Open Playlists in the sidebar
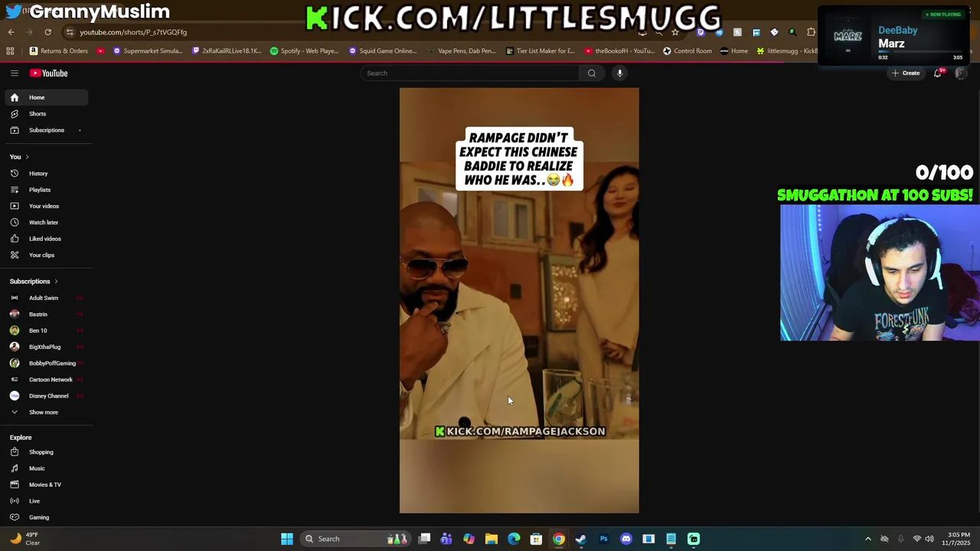 (46, 190)
